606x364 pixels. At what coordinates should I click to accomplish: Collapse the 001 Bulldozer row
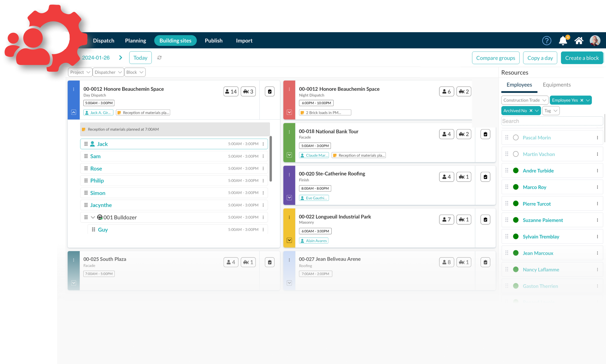click(x=93, y=217)
